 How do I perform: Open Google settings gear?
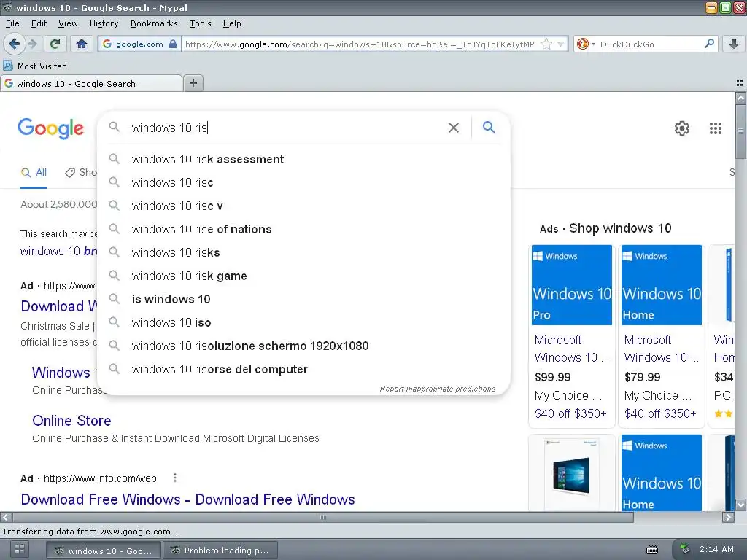tap(682, 128)
